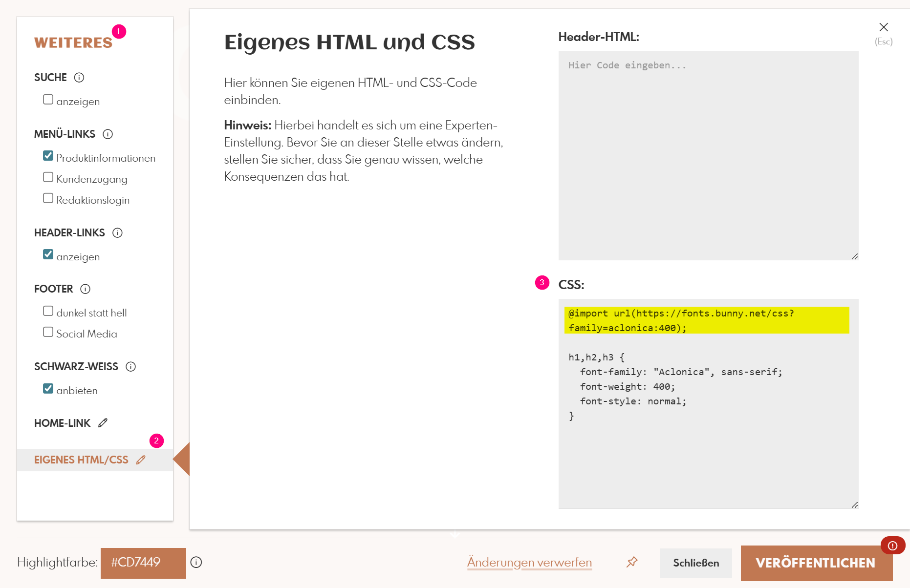Viewport: 910px width, 588px height.
Task: Open the red alert badge icon
Action: coord(892,546)
